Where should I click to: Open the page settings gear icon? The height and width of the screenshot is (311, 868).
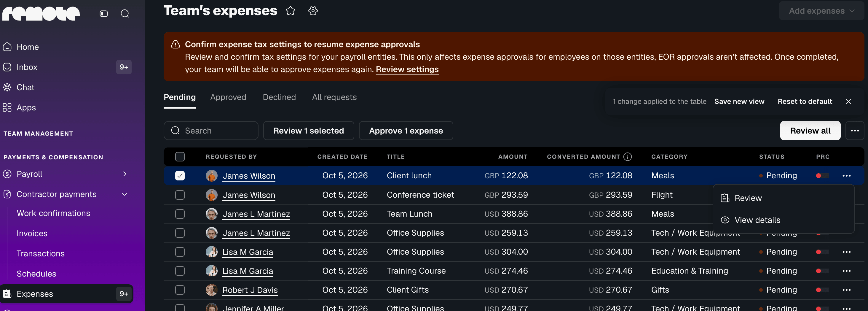click(313, 11)
